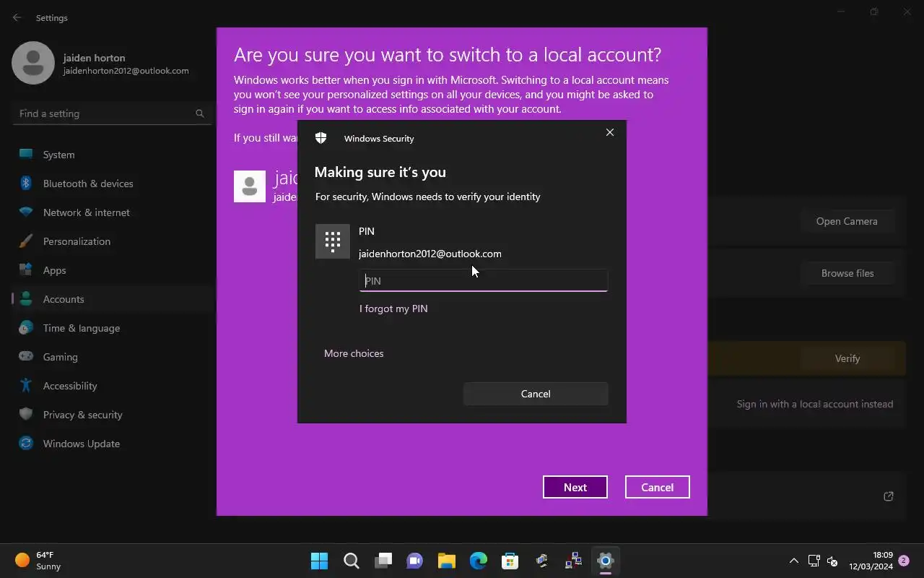Open Task View on taskbar

pos(383,561)
